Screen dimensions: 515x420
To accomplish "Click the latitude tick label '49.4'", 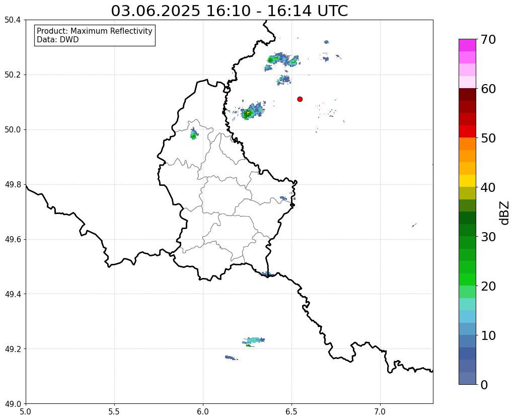I will coord(13,294).
